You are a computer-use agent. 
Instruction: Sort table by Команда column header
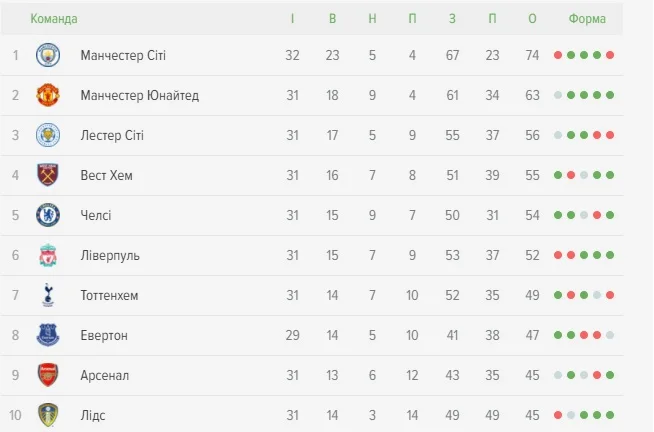[x=54, y=19]
